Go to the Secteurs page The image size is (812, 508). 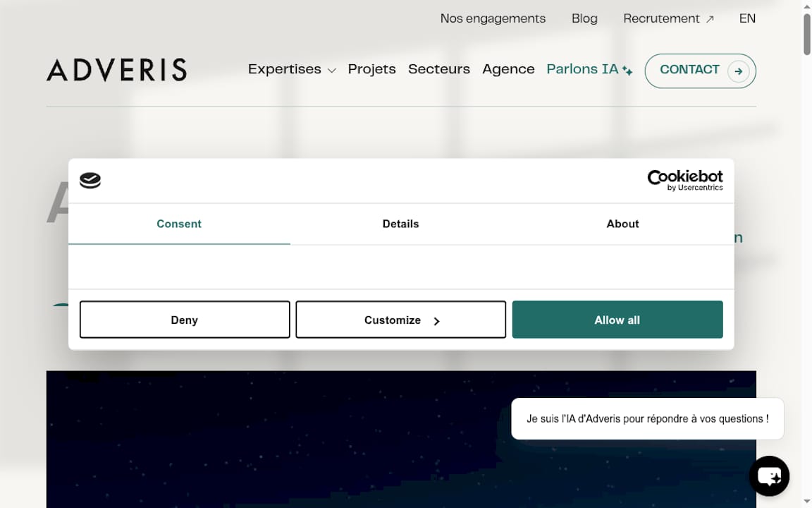(438, 69)
